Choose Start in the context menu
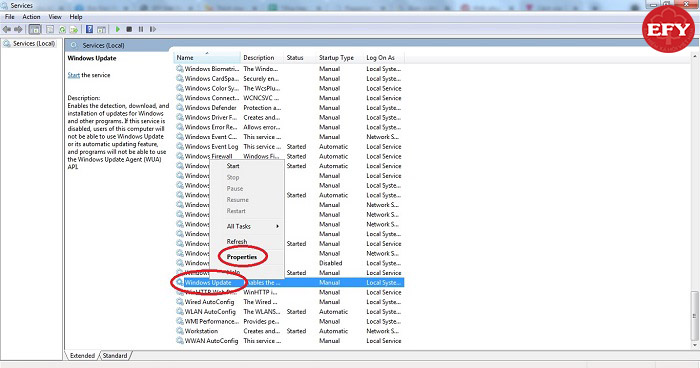 (x=233, y=166)
